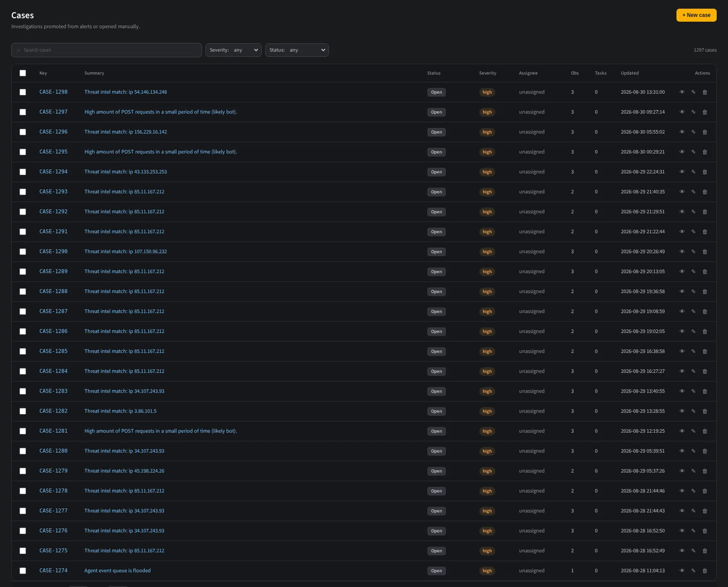Click the timestamp 2026-08-29 20:26:49
The width and height of the screenshot is (728, 587).
click(642, 252)
